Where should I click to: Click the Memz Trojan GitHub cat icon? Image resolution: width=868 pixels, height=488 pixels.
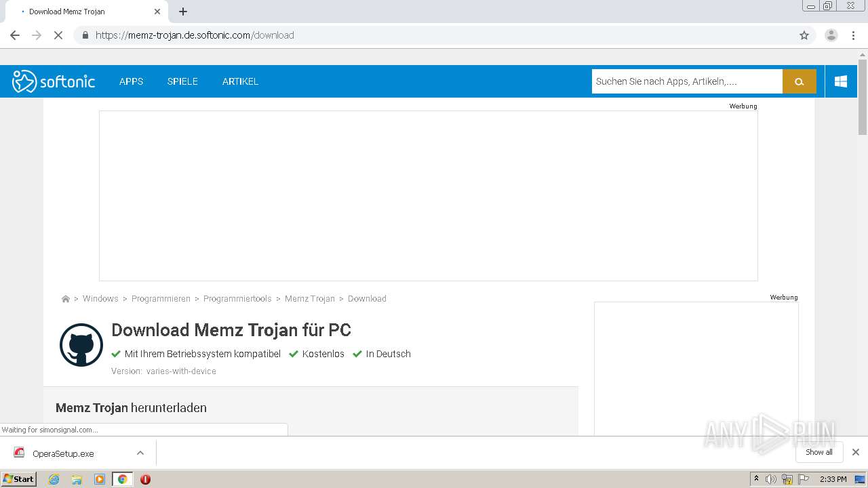click(81, 345)
